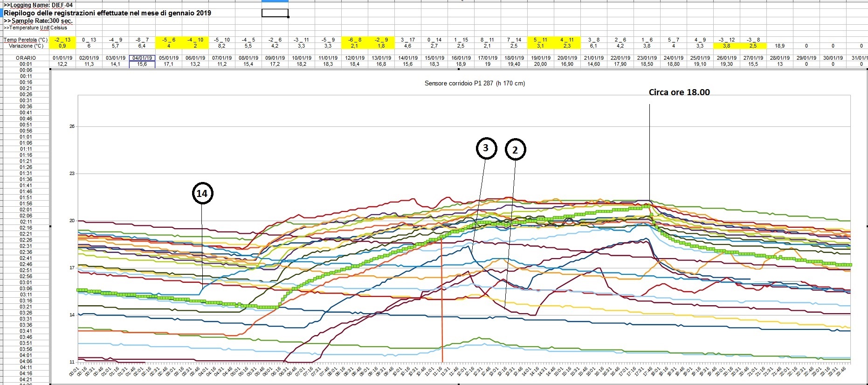868x385 pixels.
Task: Select the circled number 2 callout
Action: coord(515,150)
